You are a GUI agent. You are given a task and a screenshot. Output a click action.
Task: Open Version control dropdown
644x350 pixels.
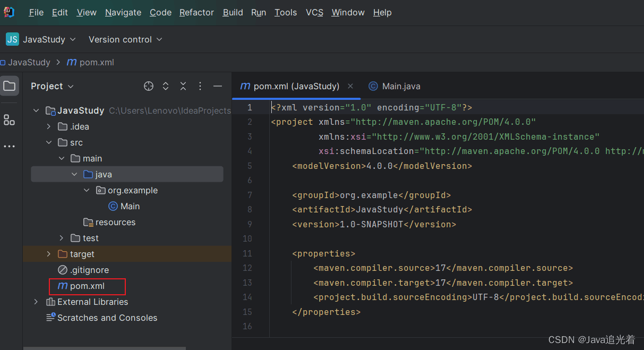pos(125,39)
